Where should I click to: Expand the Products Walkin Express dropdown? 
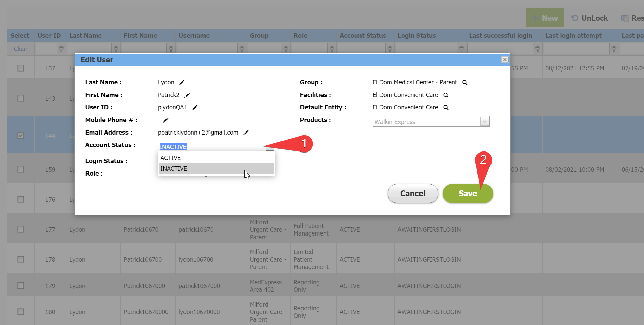click(x=484, y=121)
